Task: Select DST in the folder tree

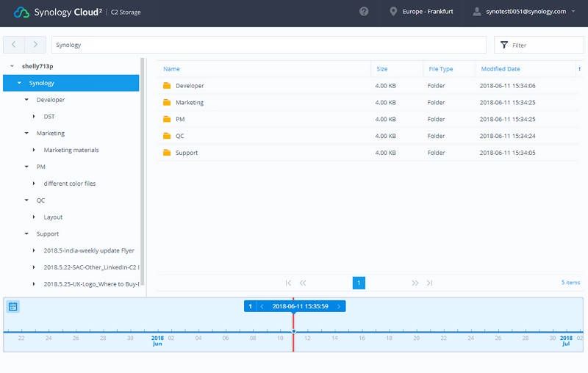Action: tap(49, 117)
